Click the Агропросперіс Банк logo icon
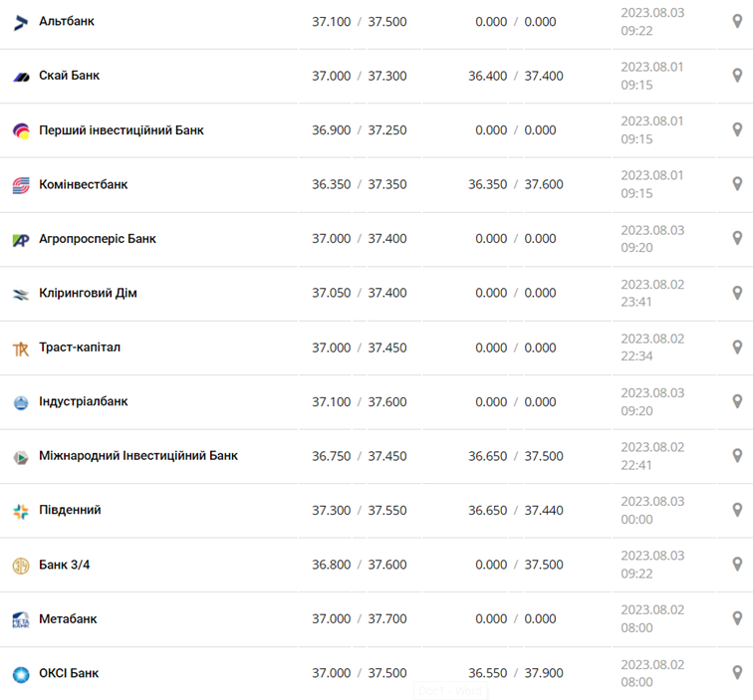The height and width of the screenshot is (700, 753). [21, 240]
